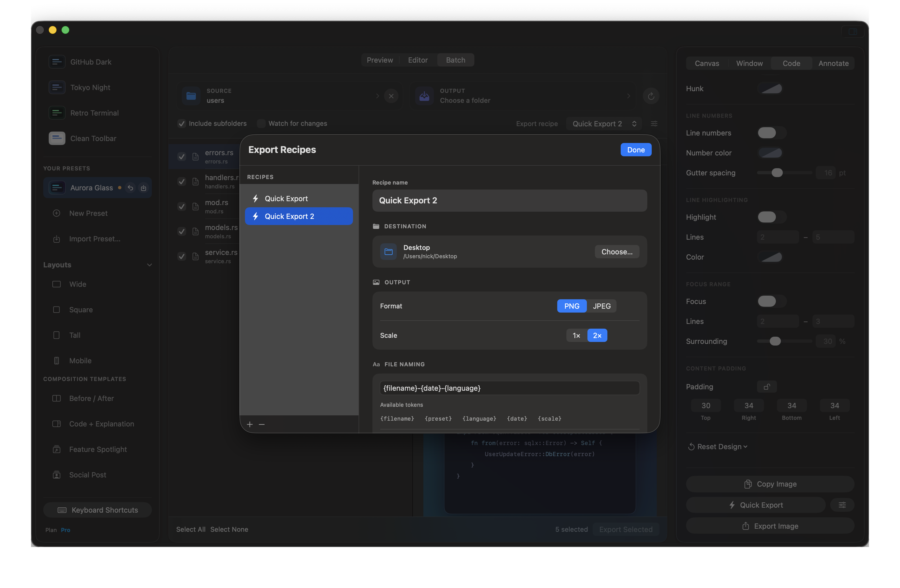This screenshot has height=588, width=900.
Task: Insert the {preset} token
Action: (x=438, y=419)
